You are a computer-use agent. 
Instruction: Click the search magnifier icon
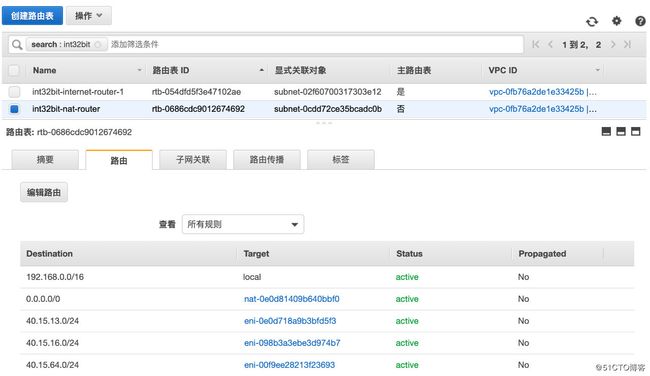pos(17,44)
